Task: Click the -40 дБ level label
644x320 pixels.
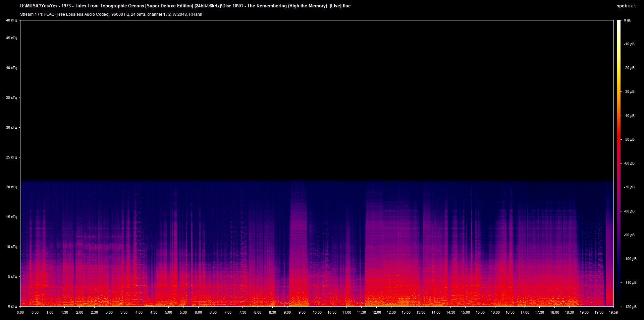Action: click(629, 116)
